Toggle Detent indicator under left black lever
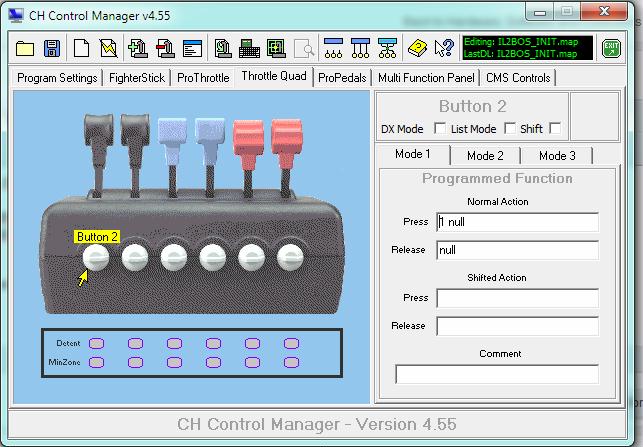Image resolution: width=643 pixels, height=447 pixels. [96, 343]
